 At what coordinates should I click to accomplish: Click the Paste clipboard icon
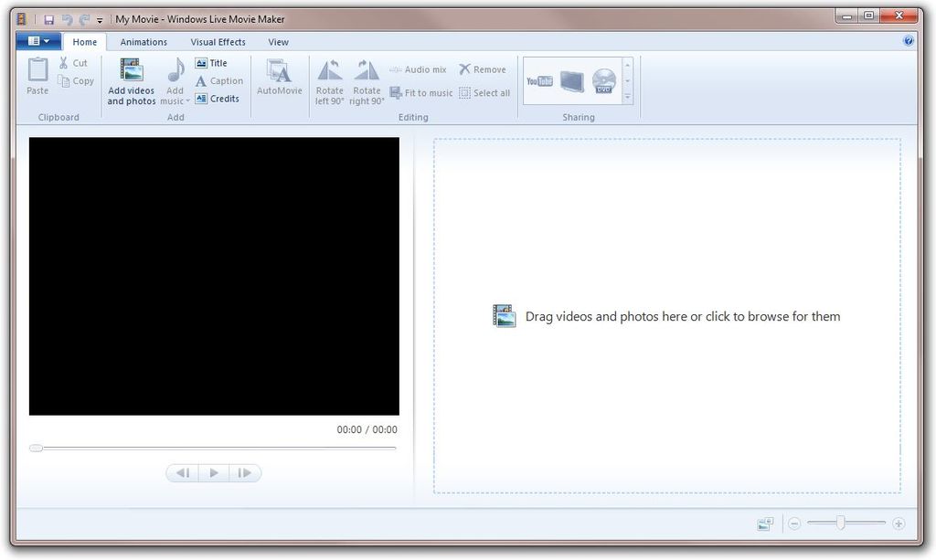37,69
